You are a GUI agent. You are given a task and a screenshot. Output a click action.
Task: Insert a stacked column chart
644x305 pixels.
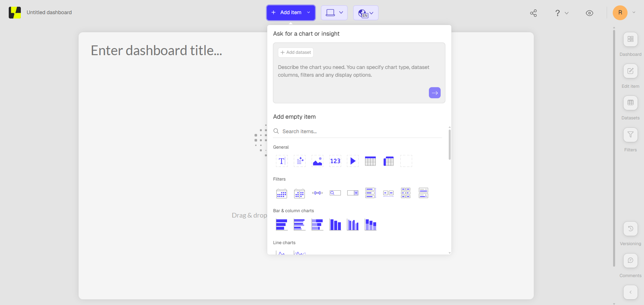tap(370, 225)
